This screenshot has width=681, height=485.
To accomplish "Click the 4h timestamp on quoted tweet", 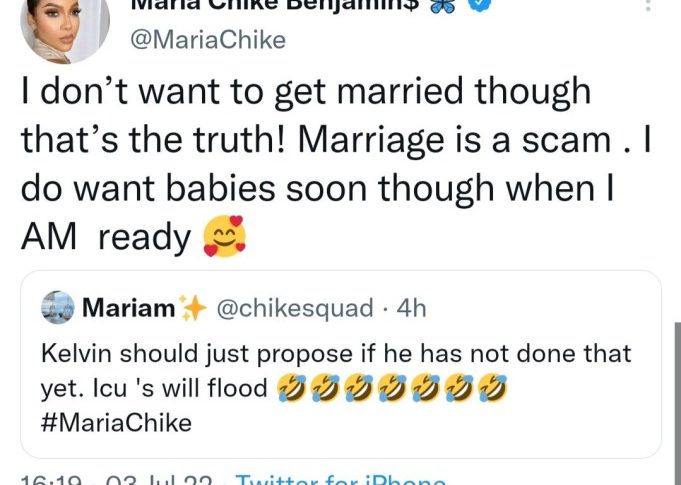I will [411, 309].
